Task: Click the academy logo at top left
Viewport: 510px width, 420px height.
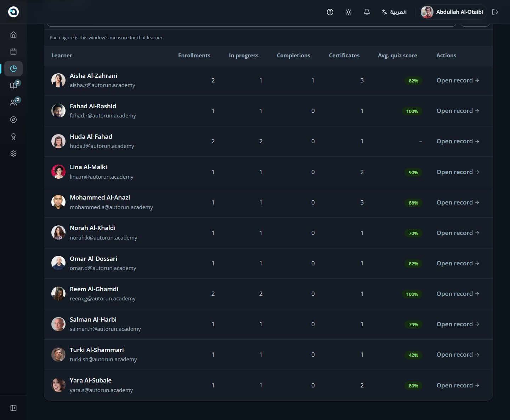Action: 13,12
